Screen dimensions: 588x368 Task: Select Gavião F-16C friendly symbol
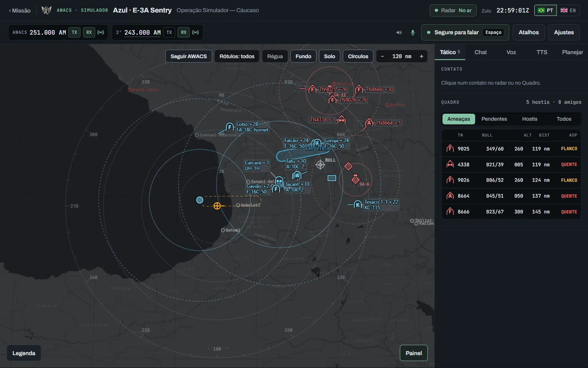coord(276,189)
